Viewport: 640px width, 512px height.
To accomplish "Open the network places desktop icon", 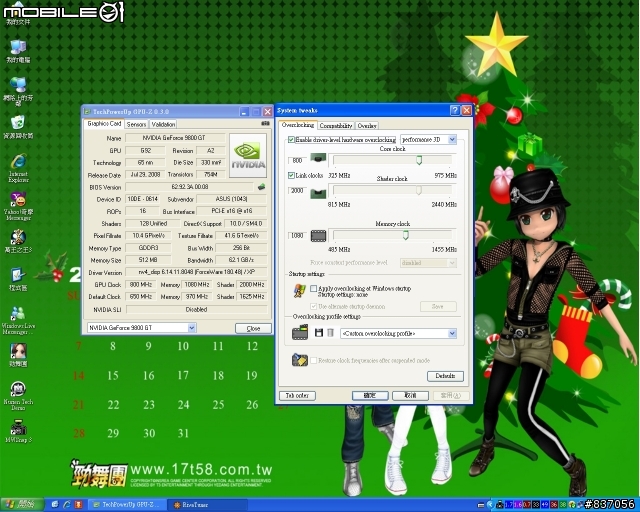I will (18, 91).
